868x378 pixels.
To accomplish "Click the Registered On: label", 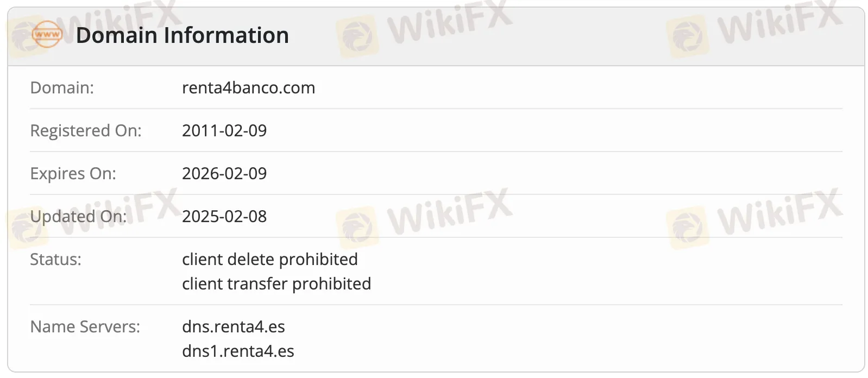I will [86, 130].
